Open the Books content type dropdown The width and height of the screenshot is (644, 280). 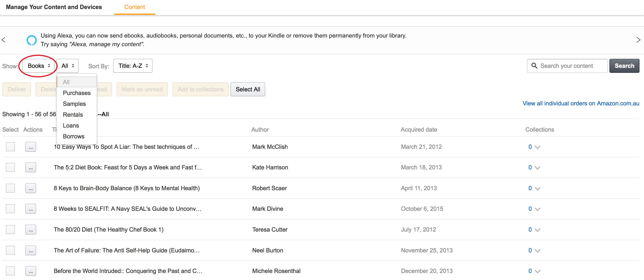coord(39,66)
